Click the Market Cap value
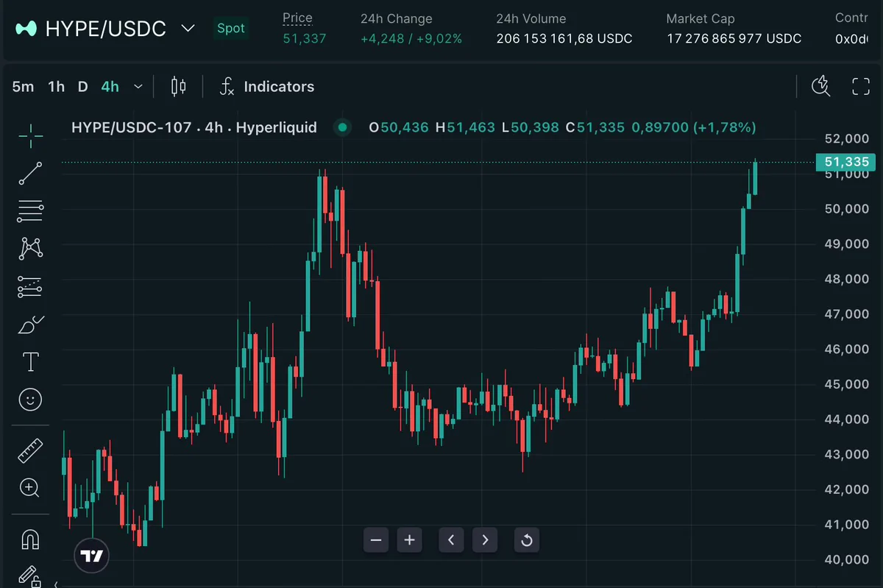This screenshot has height=588, width=883. (x=734, y=38)
